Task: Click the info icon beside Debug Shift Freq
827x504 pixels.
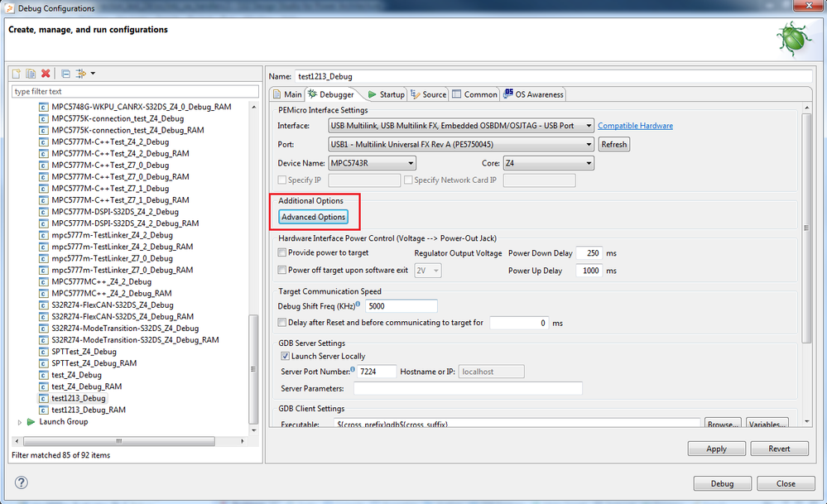Action: pyautogui.click(x=358, y=304)
